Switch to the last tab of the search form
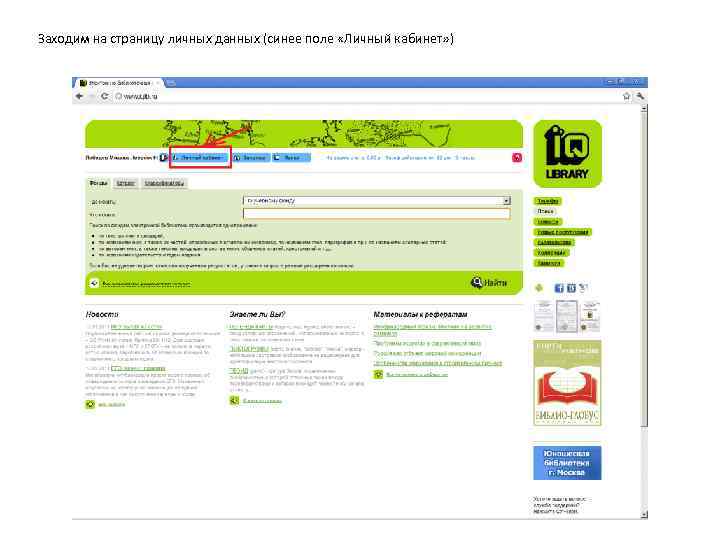Image resolution: width=720 pixels, height=540 pixels. (164, 183)
